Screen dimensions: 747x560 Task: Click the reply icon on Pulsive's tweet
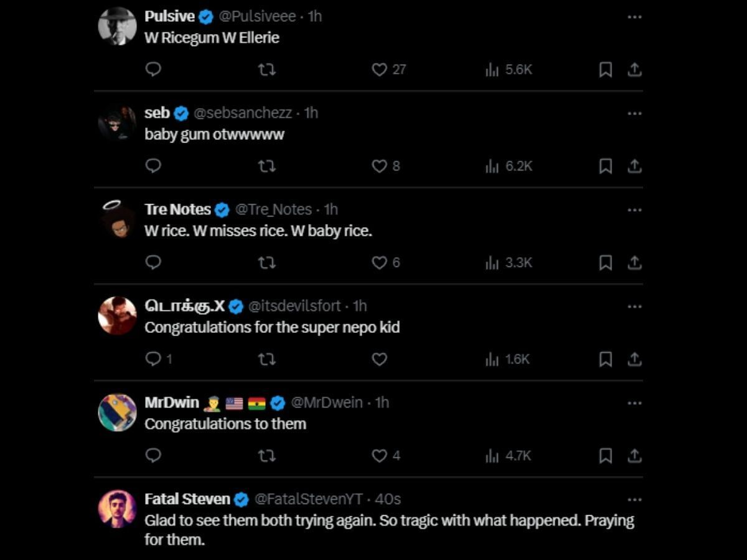(153, 70)
